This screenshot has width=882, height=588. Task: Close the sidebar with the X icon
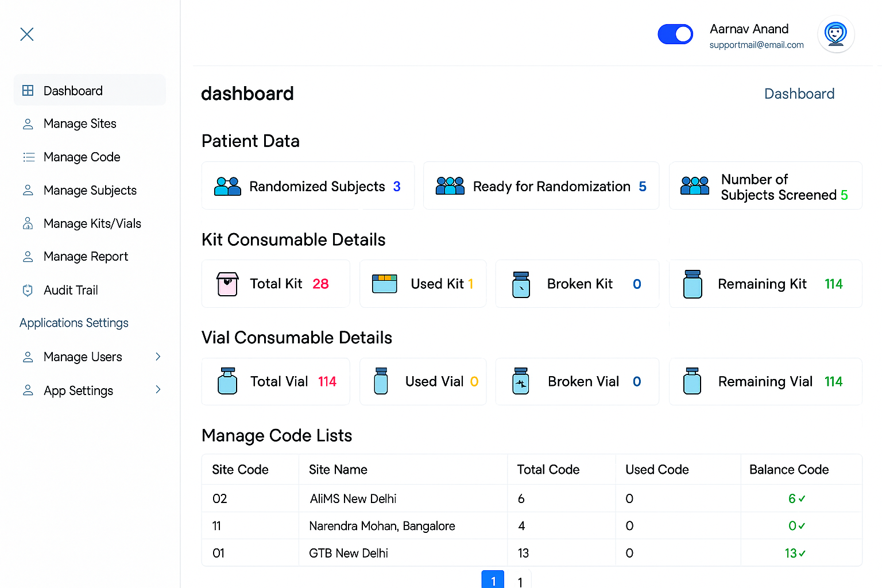pos(27,34)
